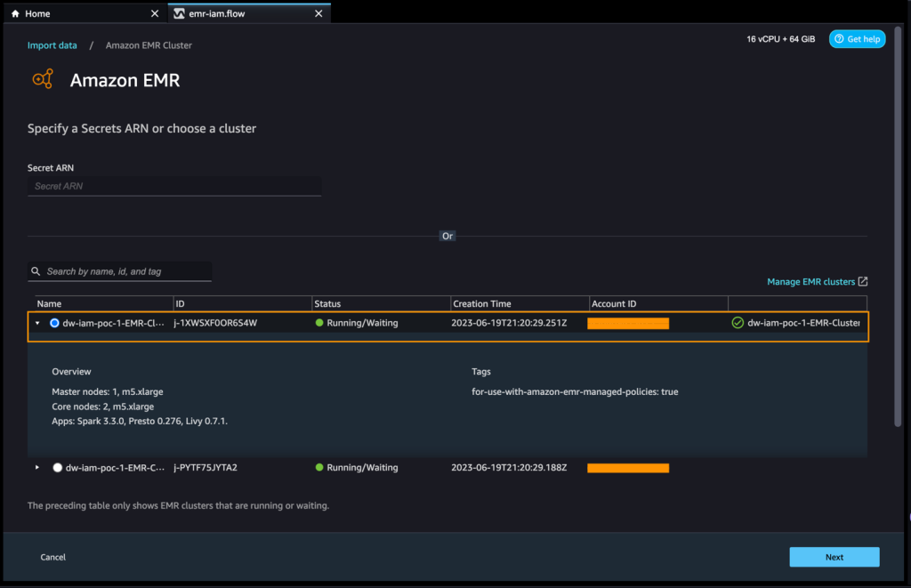The height and width of the screenshot is (588, 911).
Task: Close the Home tab
Action: pyautogui.click(x=155, y=13)
